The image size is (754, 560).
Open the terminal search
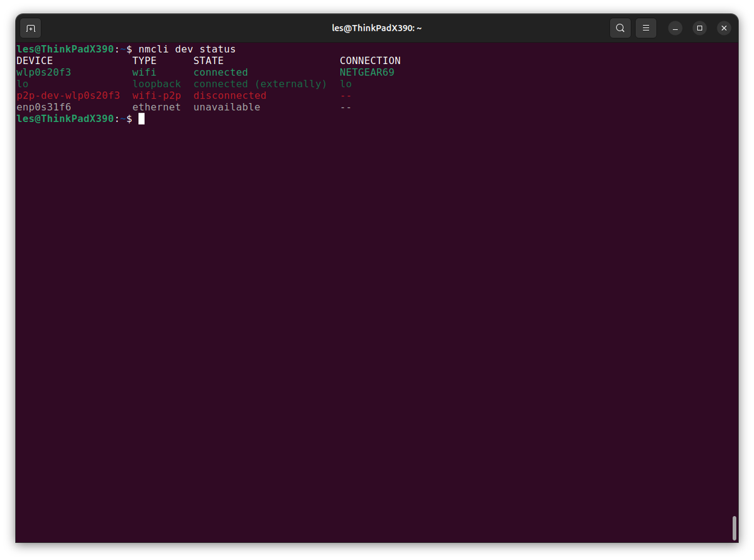(620, 28)
